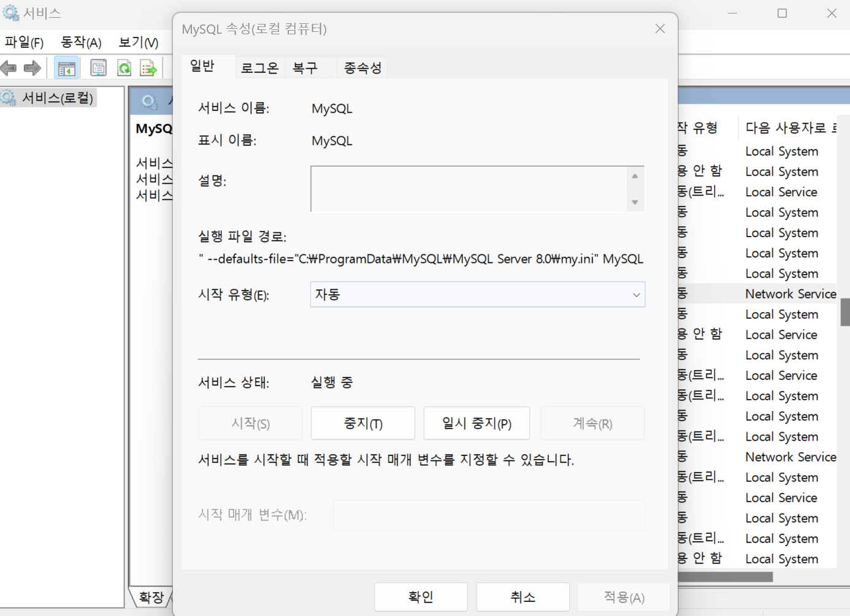The width and height of the screenshot is (850, 616).
Task: Click the executable path text with my.ini
Action: pyautogui.click(x=421, y=259)
